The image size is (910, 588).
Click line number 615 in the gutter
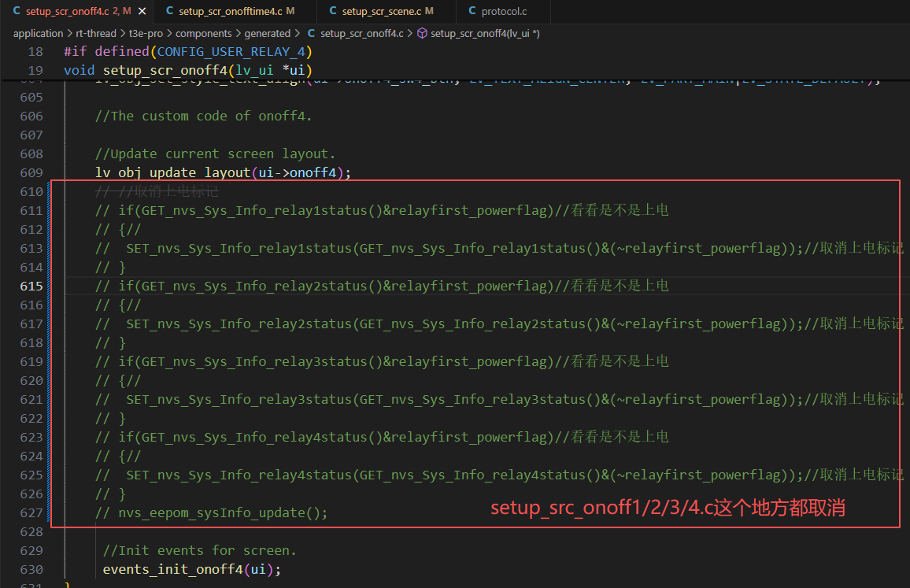pos(31,286)
